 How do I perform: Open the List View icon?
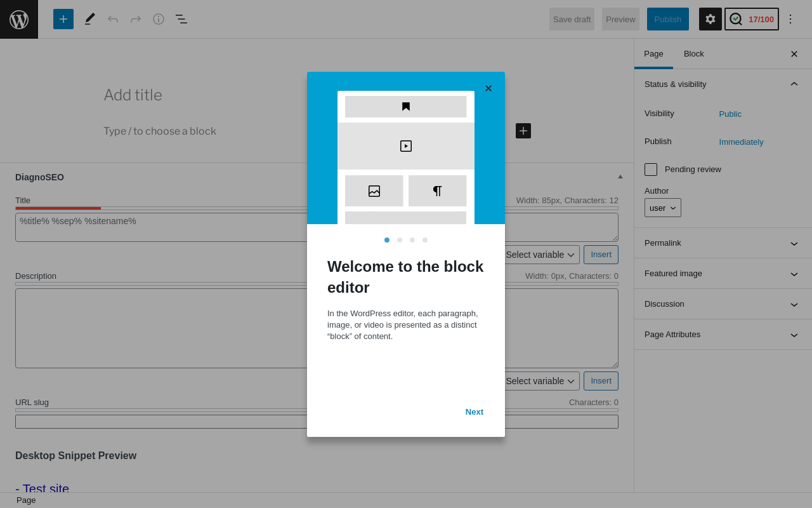181,19
